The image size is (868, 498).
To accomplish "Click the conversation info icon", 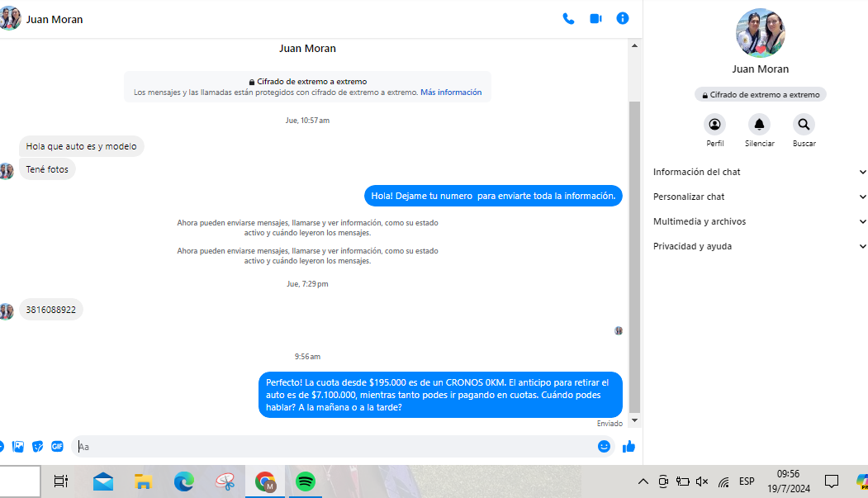I will click(623, 18).
